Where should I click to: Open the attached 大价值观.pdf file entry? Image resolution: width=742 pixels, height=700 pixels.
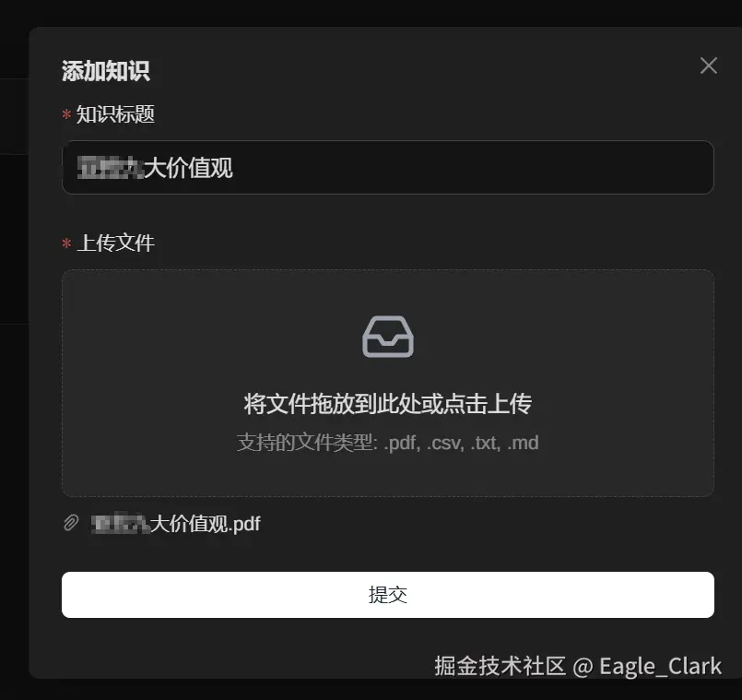(x=175, y=523)
